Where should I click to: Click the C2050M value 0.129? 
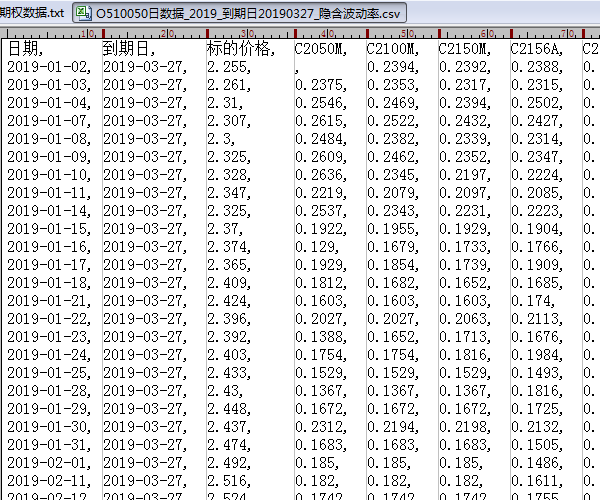coord(317,247)
